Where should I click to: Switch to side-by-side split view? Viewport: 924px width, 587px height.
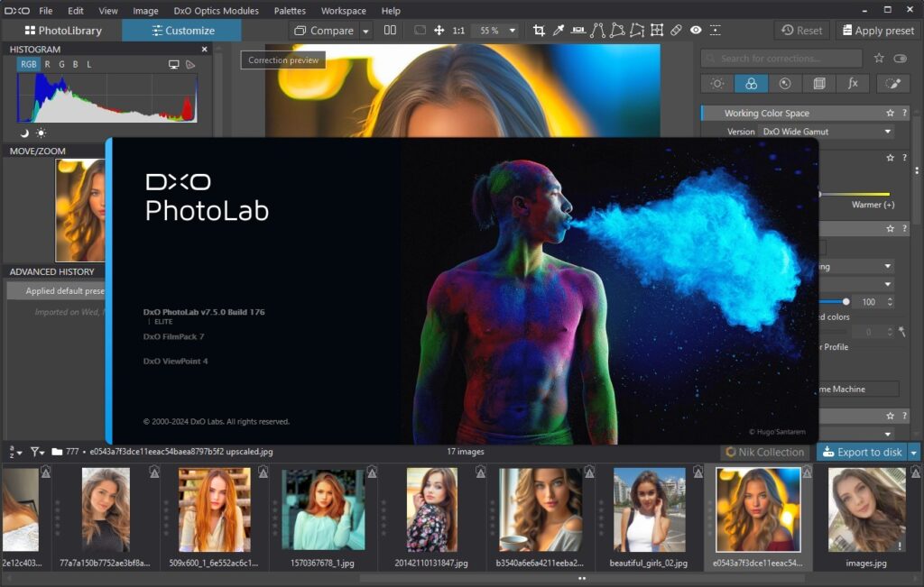tap(390, 31)
